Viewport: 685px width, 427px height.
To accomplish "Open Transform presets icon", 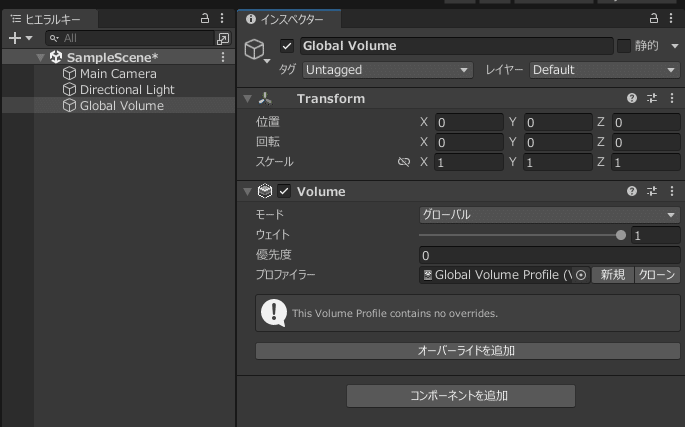I will tap(652, 98).
